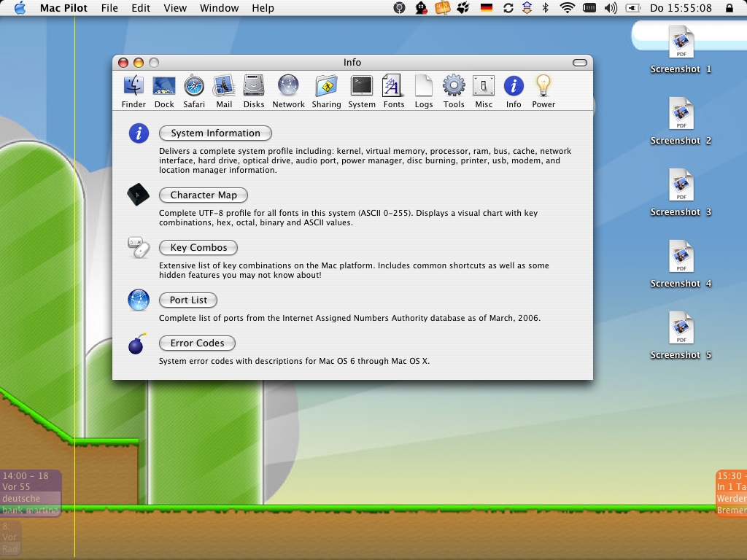
Task: Click the menu bar clock Do 15:55:08
Action: (x=681, y=8)
